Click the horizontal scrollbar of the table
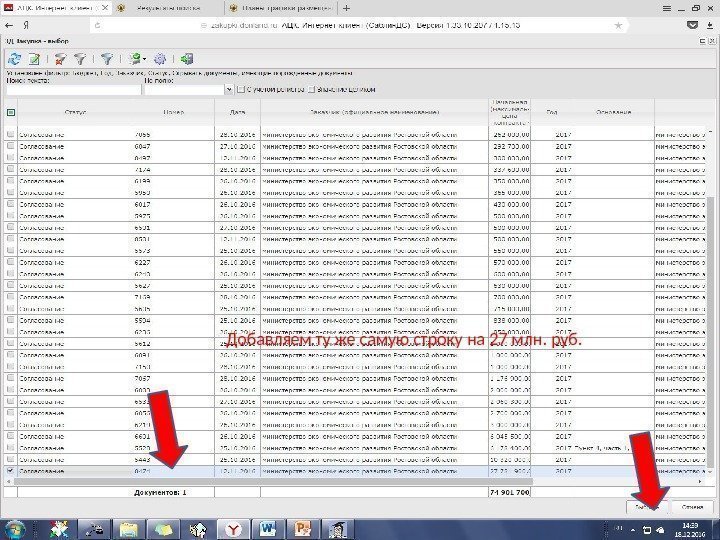The width and height of the screenshot is (720, 540). (x=273, y=481)
